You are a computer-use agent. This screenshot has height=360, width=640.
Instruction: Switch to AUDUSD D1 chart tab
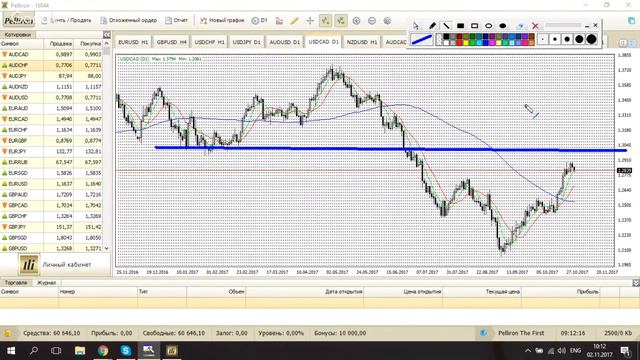pyautogui.click(x=284, y=42)
